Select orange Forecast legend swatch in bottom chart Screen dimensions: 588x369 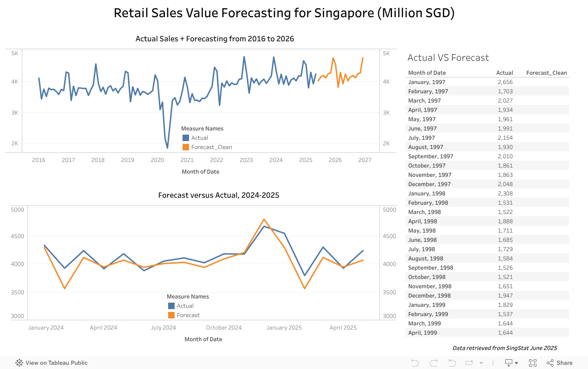coord(171,315)
